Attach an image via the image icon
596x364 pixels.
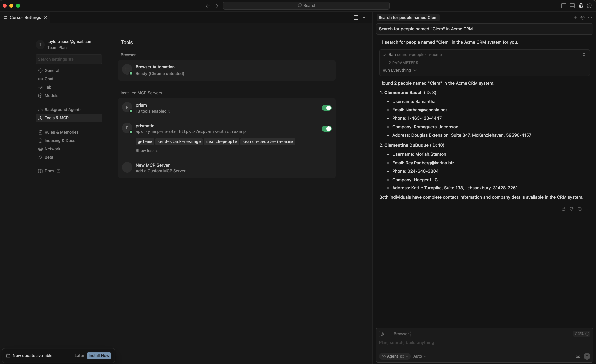point(578,356)
